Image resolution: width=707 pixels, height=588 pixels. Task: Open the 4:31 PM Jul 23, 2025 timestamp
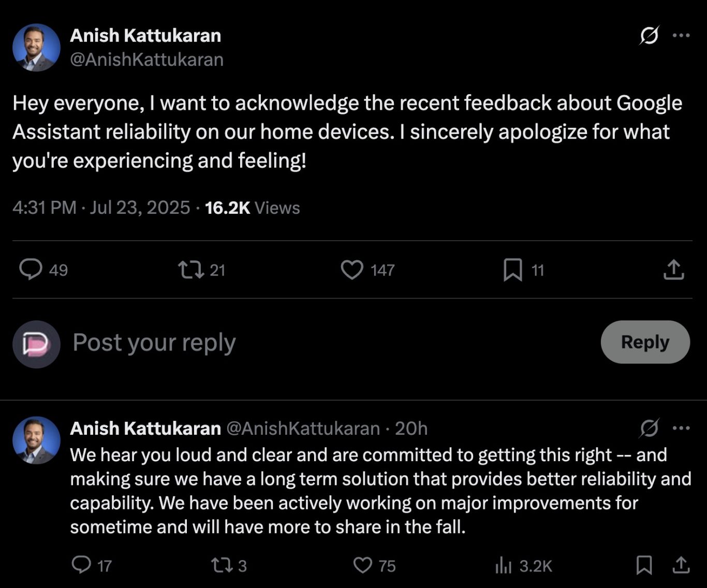(x=101, y=208)
